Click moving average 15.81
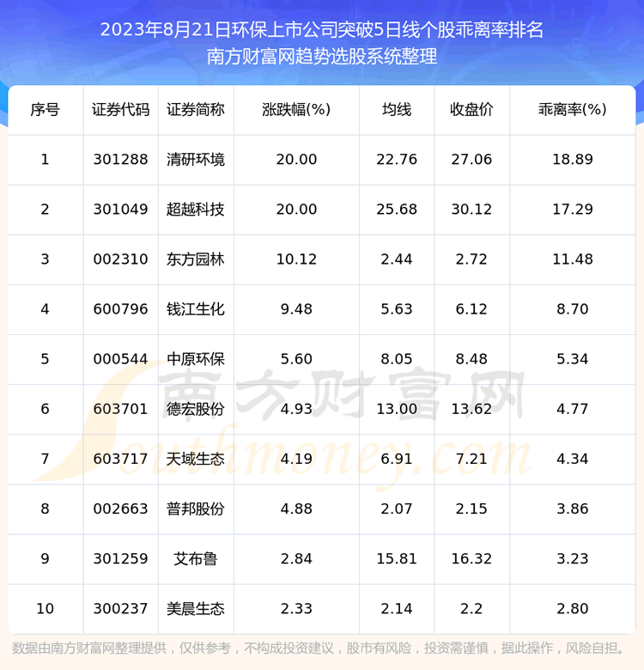Screen dimensions: 644x670 click(397, 559)
